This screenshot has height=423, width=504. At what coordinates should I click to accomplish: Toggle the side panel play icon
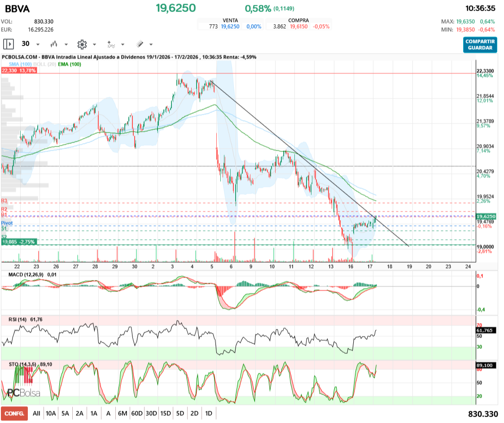click(9, 44)
